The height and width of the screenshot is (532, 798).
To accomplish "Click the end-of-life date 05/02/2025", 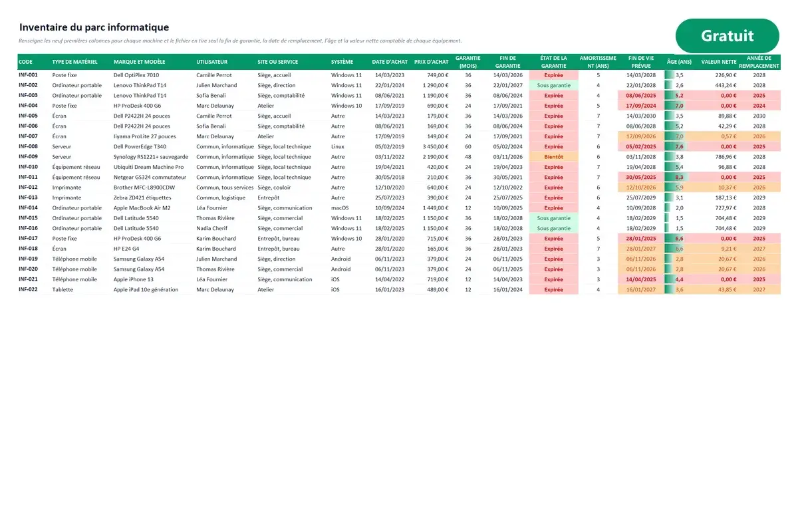I will pyautogui.click(x=641, y=146).
